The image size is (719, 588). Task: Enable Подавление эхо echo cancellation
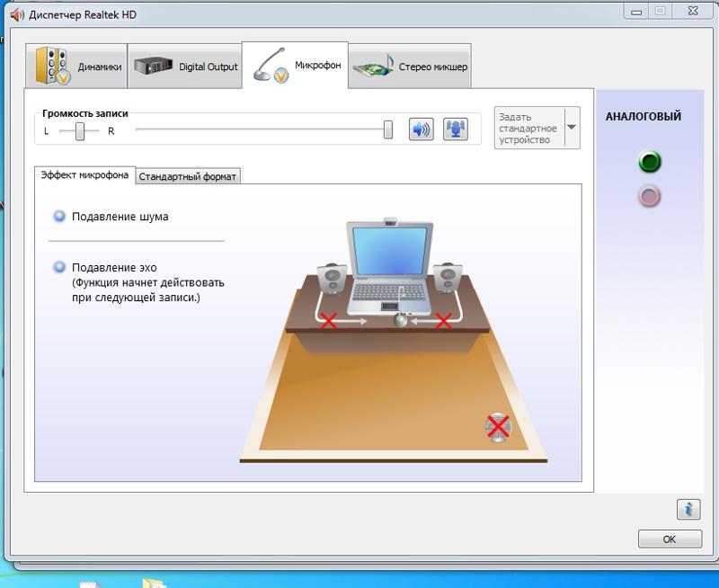[60, 268]
